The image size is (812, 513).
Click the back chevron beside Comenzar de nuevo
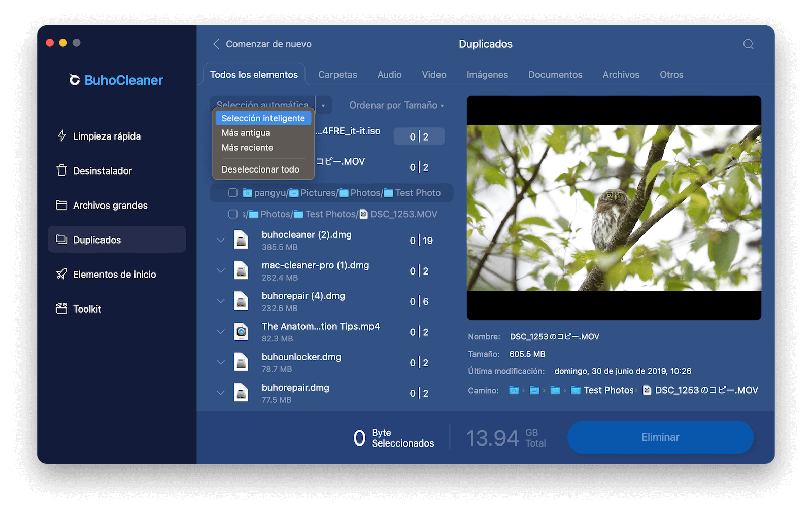point(216,44)
